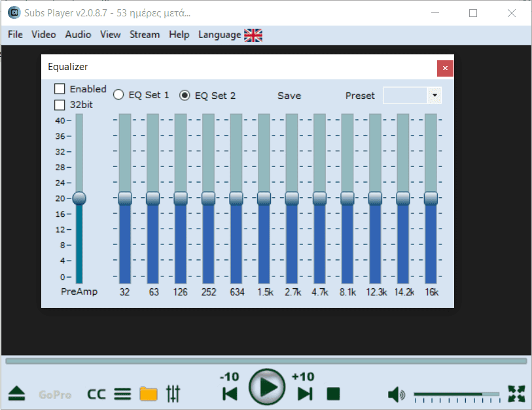Click the 634 Hz band slider handle

(236, 198)
